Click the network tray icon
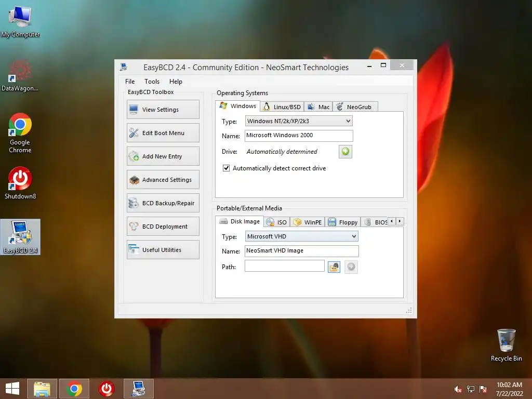The width and height of the screenshot is (532, 399). coord(471,389)
